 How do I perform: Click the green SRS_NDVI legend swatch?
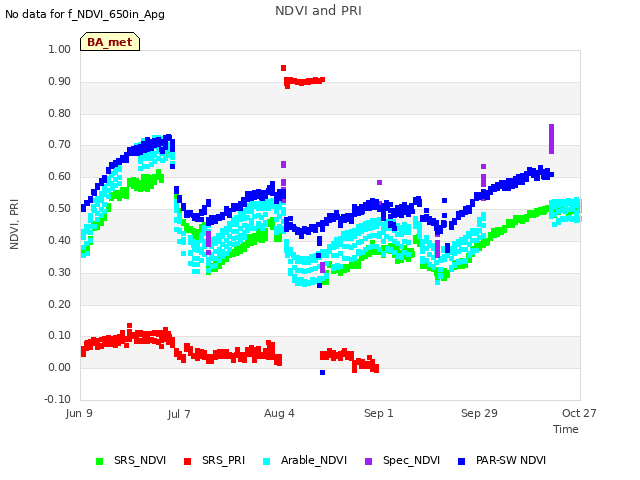(99, 461)
